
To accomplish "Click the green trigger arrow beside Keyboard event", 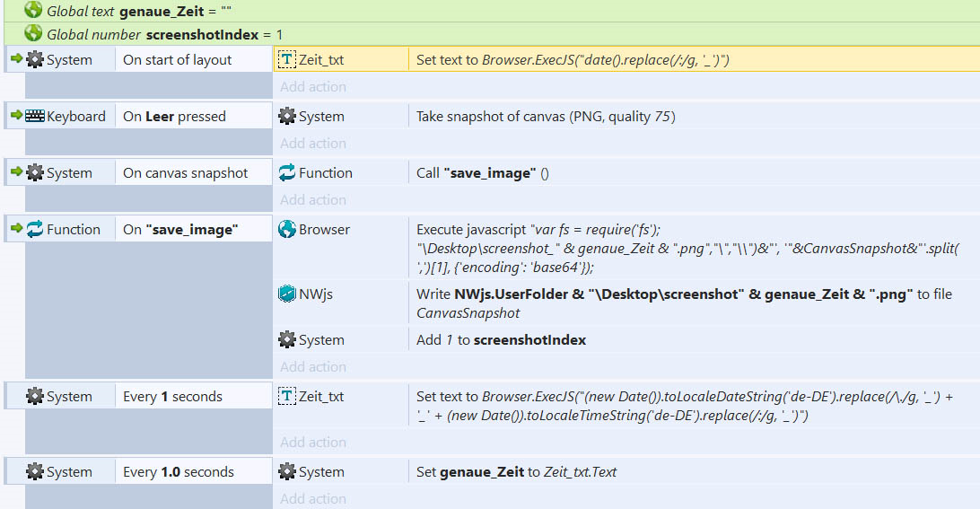I will (17, 115).
